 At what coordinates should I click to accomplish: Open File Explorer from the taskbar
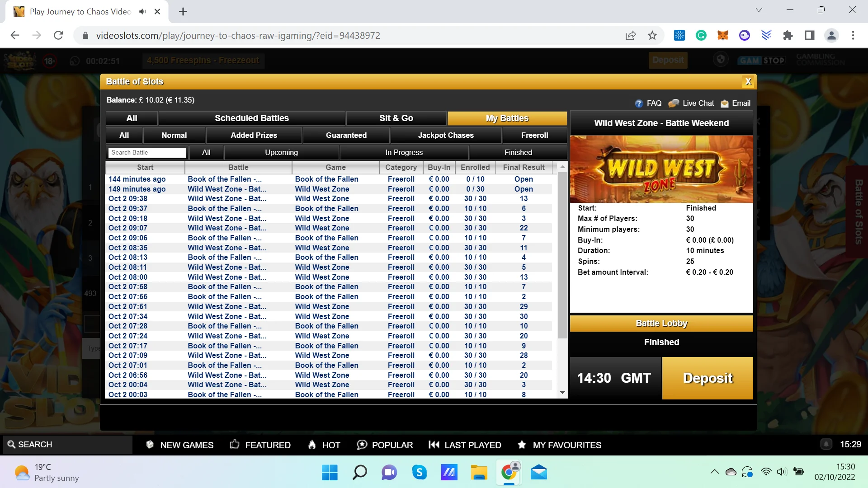[x=479, y=473]
